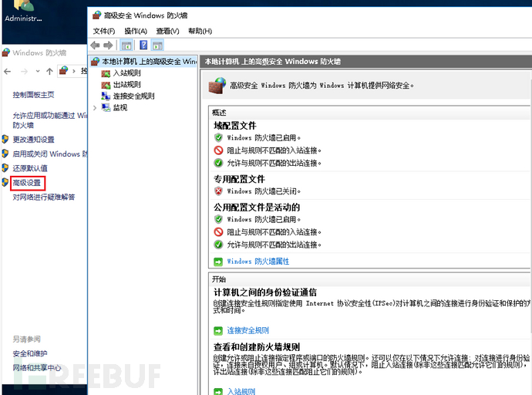Toggle the show/hide console tree toolbar icon
532x395 pixels.
(x=126, y=46)
